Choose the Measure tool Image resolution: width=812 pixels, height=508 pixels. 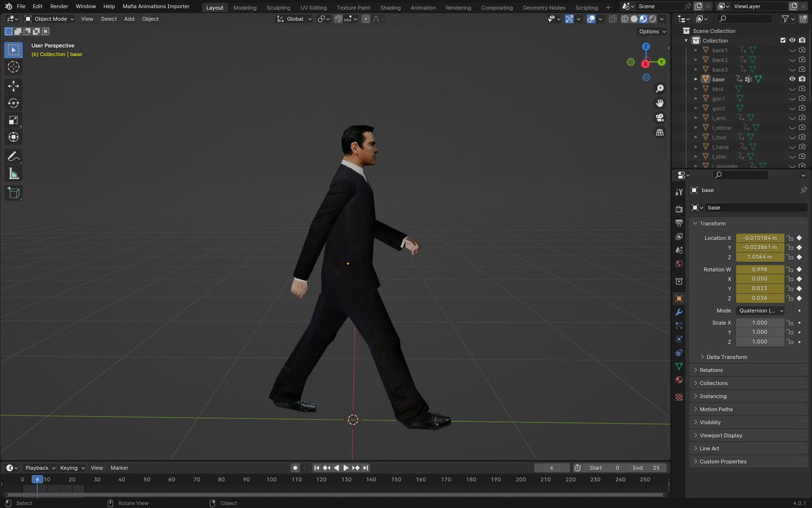(x=13, y=173)
